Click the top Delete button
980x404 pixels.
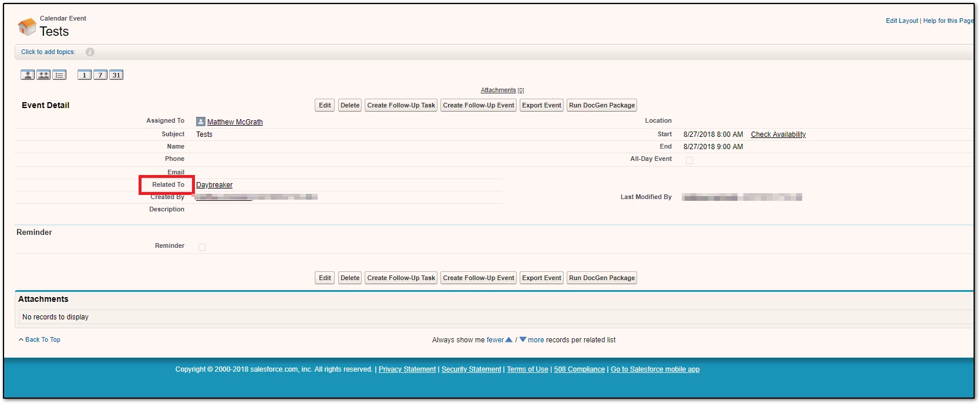pos(350,105)
